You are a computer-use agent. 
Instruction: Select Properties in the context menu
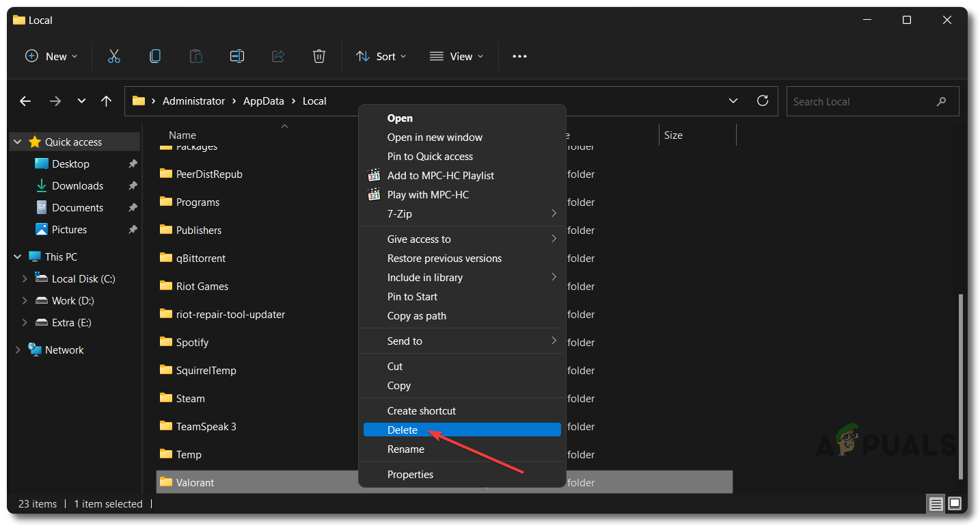(410, 474)
